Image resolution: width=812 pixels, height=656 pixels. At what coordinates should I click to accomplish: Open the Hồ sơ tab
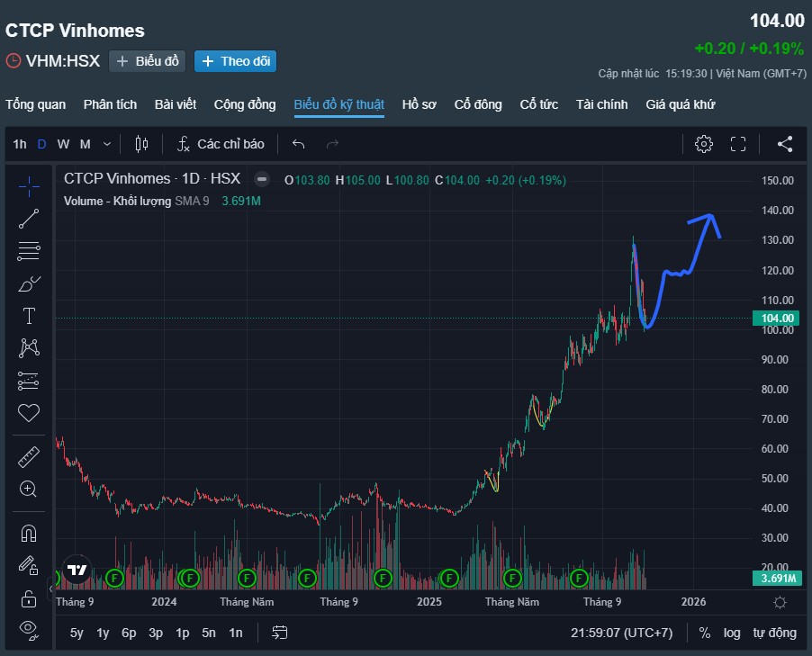coord(420,104)
